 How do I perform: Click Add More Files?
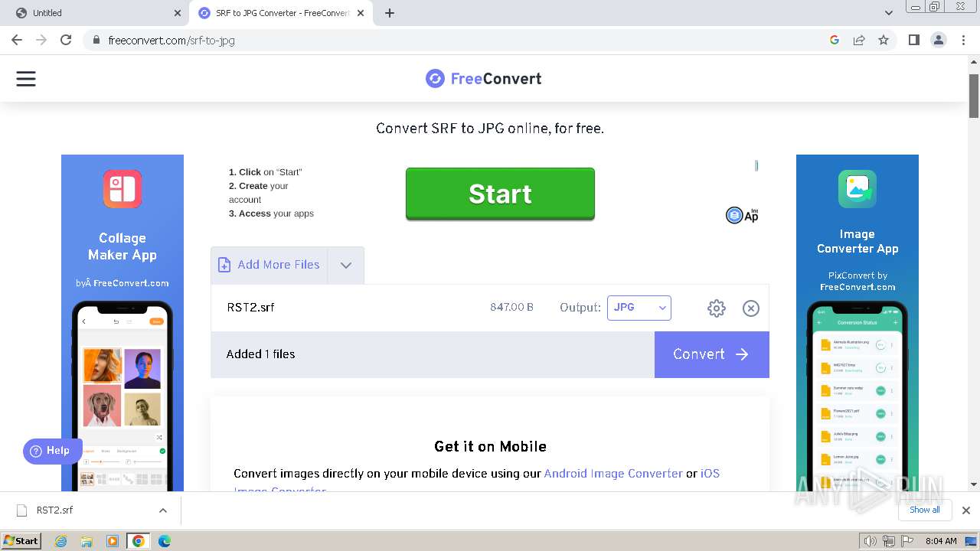click(x=269, y=265)
